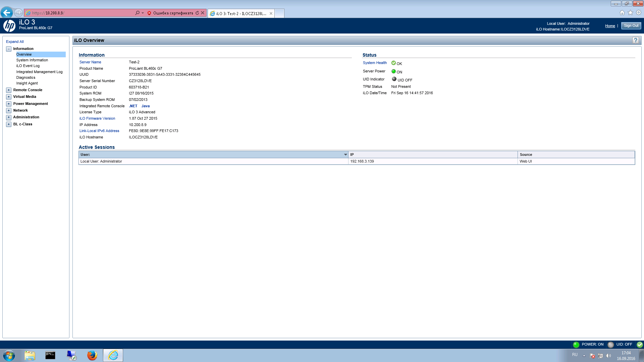Toggle the Active Sessions User column dropdown
The height and width of the screenshot is (362, 644).
click(x=346, y=154)
